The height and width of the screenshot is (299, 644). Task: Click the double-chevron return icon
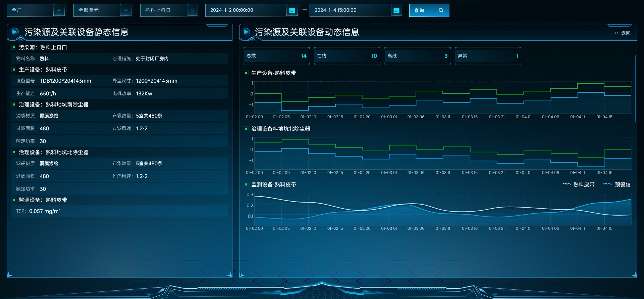coord(616,33)
